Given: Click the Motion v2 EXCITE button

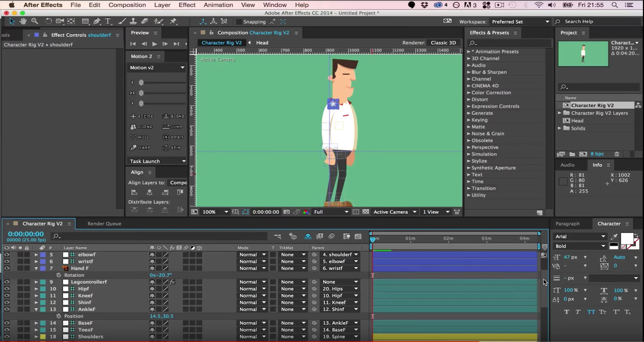Looking at the screenshot, I should click(x=142, y=116).
